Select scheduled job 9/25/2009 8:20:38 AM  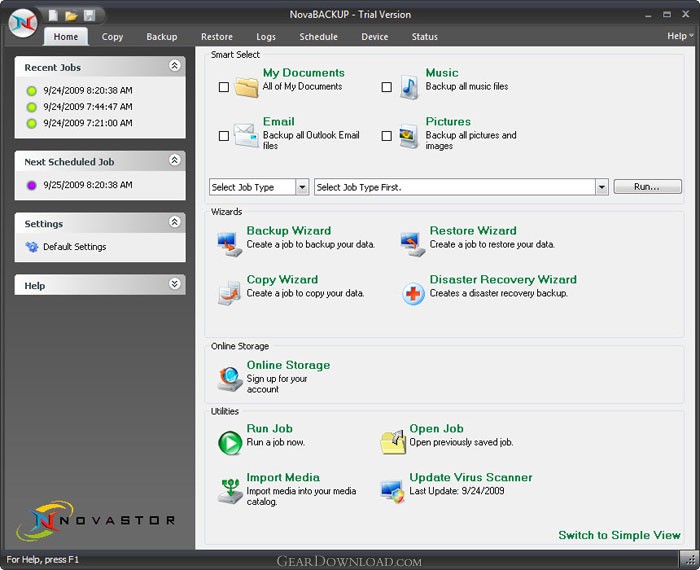pos(88,184)
